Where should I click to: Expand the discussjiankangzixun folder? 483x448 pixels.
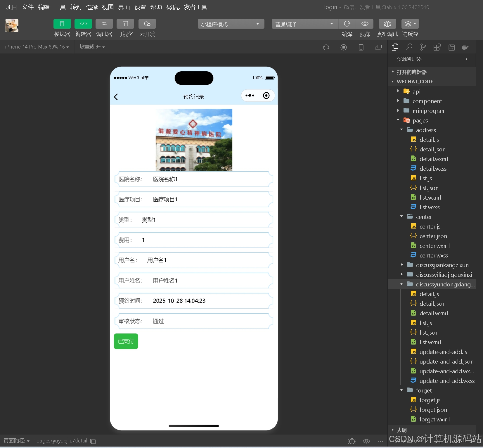(x=432, y=265)
